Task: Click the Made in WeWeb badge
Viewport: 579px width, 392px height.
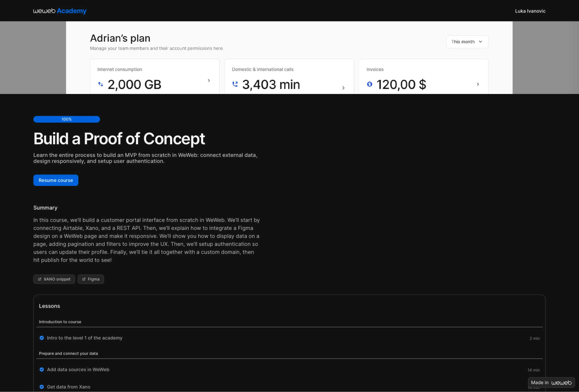Action: point(551,383)
